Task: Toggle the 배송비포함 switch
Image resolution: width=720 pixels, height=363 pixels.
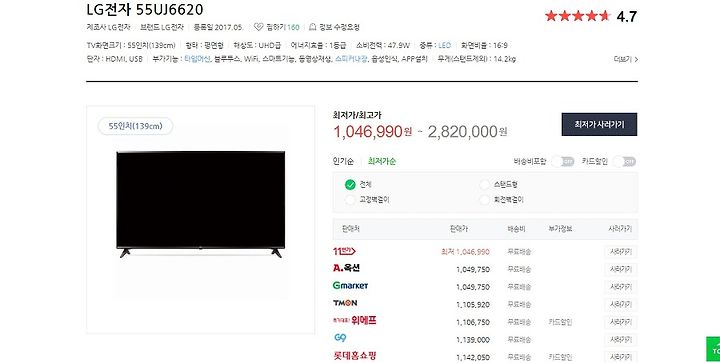Action: tap(563, 162)
